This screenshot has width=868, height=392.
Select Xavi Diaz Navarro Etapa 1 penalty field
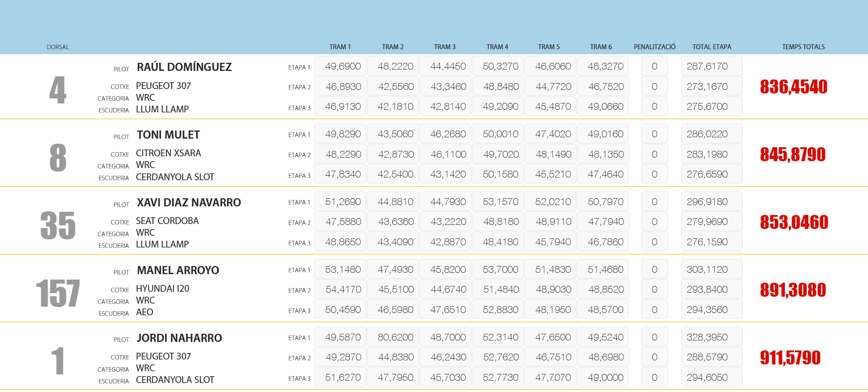654,202
